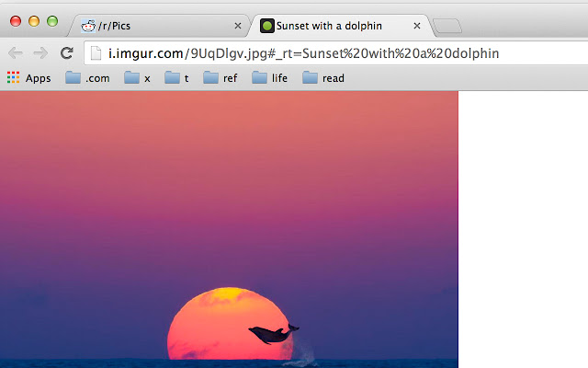
Task: Go forward with the forward arrow
Action: pos(40,53)
